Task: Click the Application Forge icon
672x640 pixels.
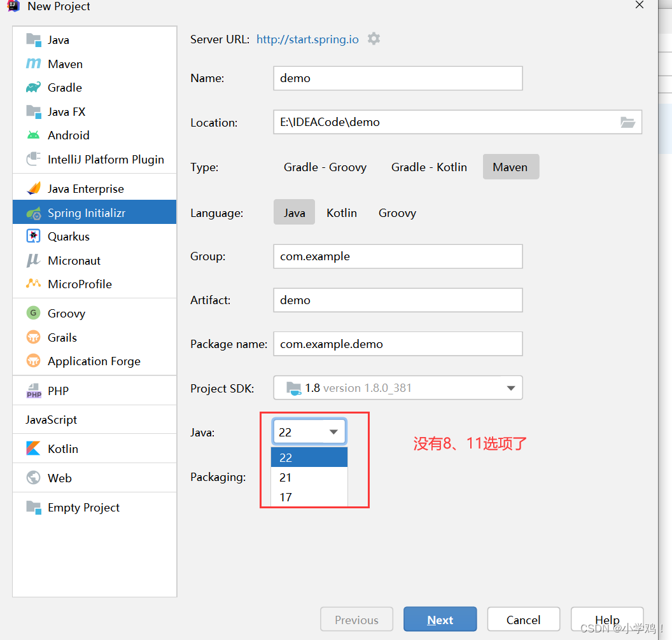Action: point(34,361)
